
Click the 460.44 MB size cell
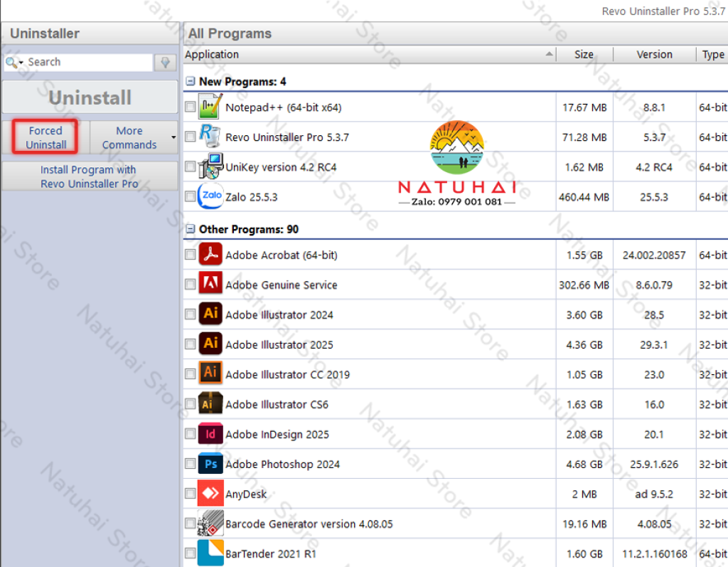[584, 197]
